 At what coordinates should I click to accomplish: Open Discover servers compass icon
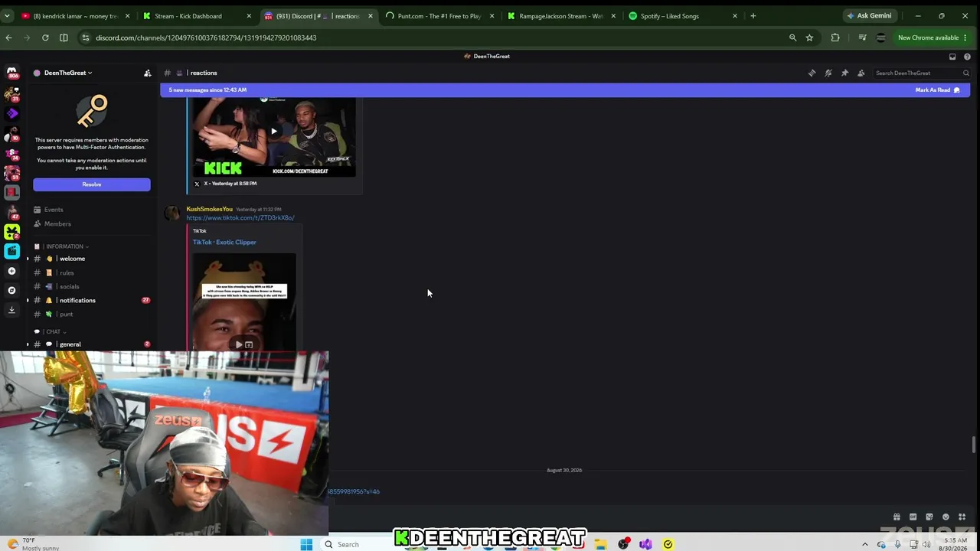pyautogui.click(x=11, y=290)
